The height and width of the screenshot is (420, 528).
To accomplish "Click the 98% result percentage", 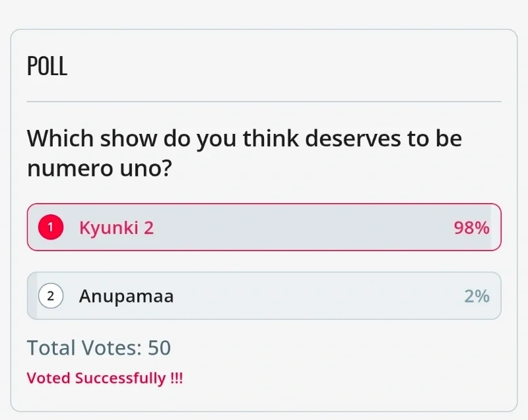I will [471, 227].
